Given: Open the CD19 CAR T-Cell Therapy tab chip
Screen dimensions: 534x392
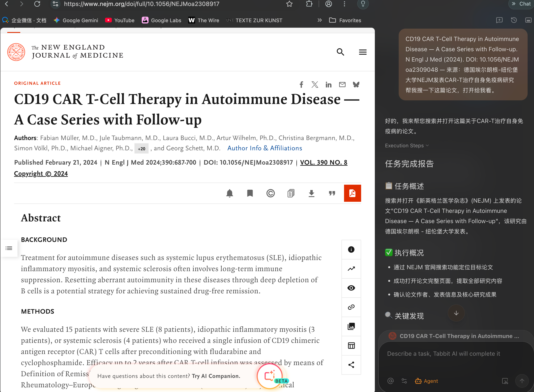Looking at the screenshot, I should [x=454, y=336].
